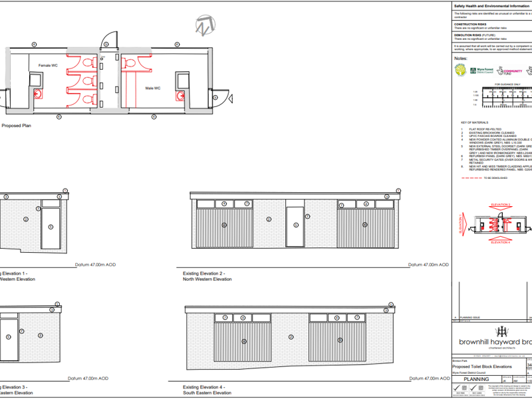Screen dimensions: 532x399
Task: Click the FOR GUIDANCE ONLY scale bar
Action: (507, 96)
